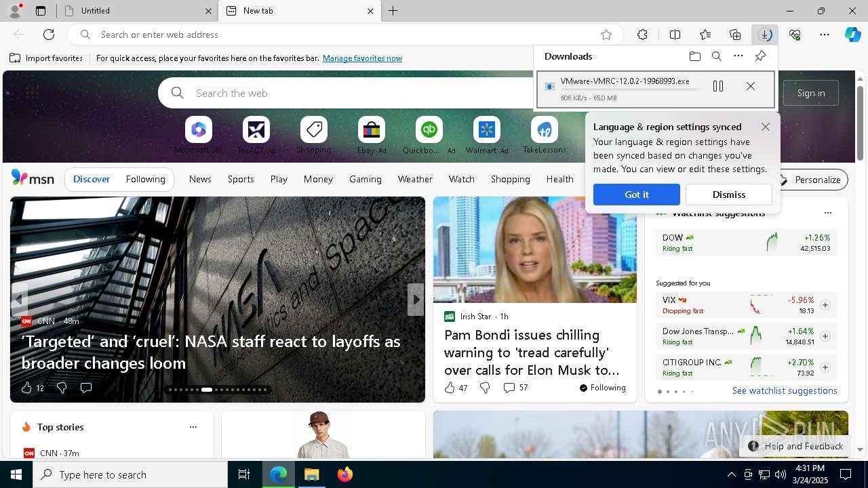Screen dimensions: 868x488
Task: Click the address bar field
Action: pyautogui.click(x=346, y=35)
